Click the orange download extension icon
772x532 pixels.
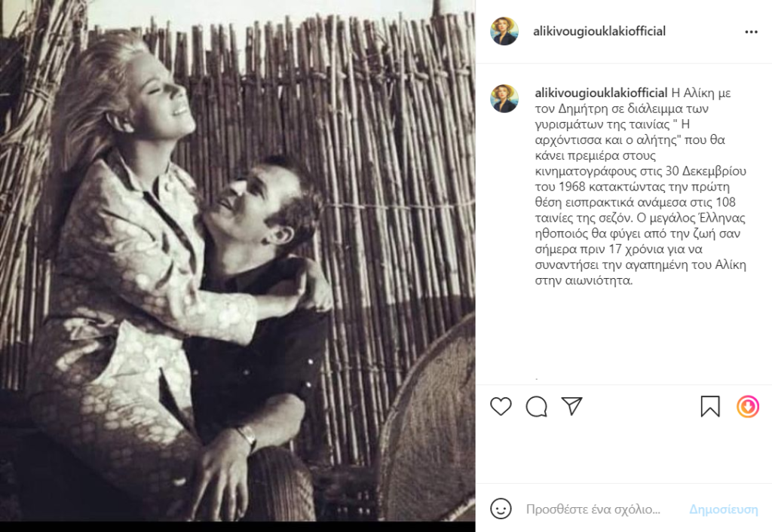(747, 406)
